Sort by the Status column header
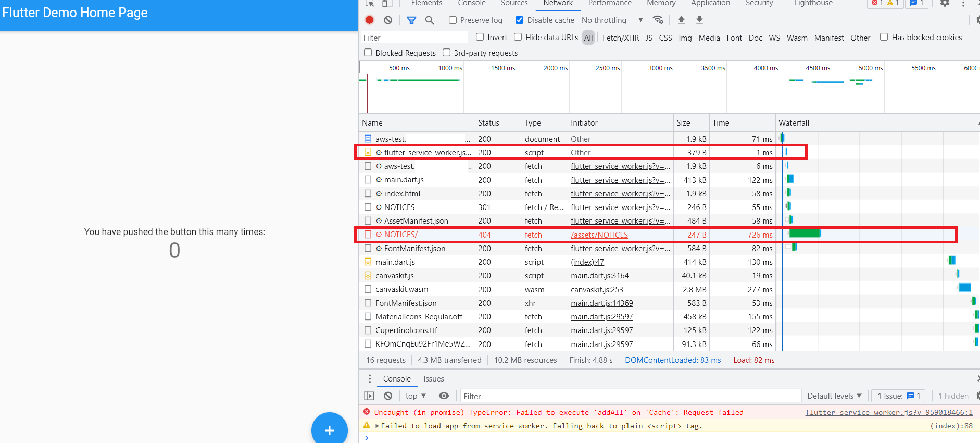The width and height of the screenshot is (980, 443). pyautogui.click(x=498, y=123)
